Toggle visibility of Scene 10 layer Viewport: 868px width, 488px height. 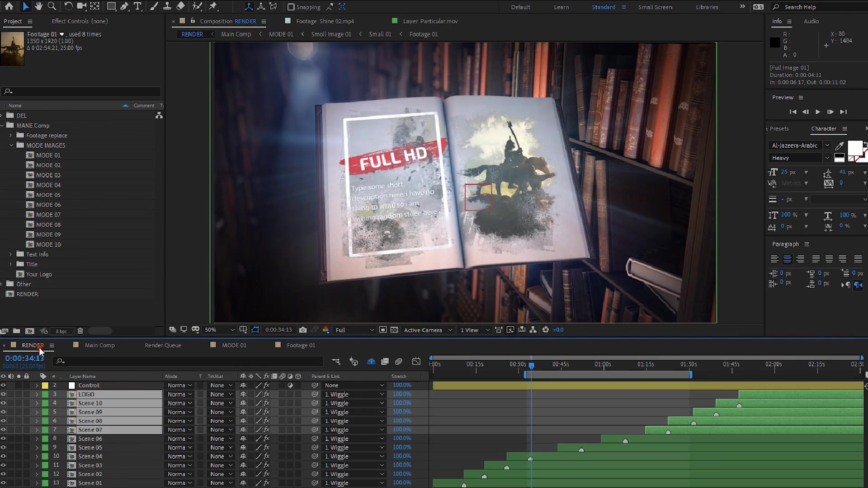pyautogui.click(x=3, y=403)
